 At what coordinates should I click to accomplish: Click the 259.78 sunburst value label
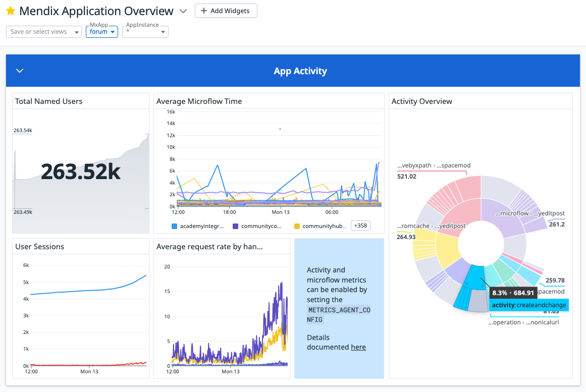[x=555, y=281]
